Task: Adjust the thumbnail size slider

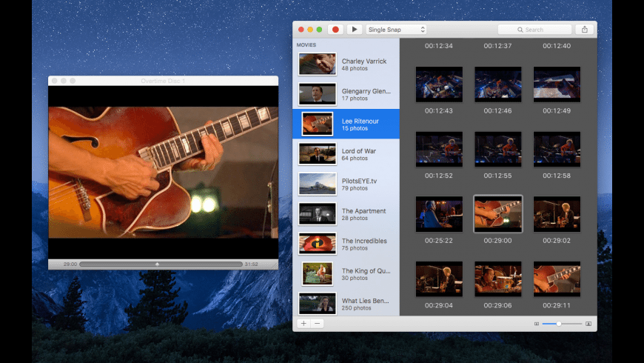Action: 559,324
